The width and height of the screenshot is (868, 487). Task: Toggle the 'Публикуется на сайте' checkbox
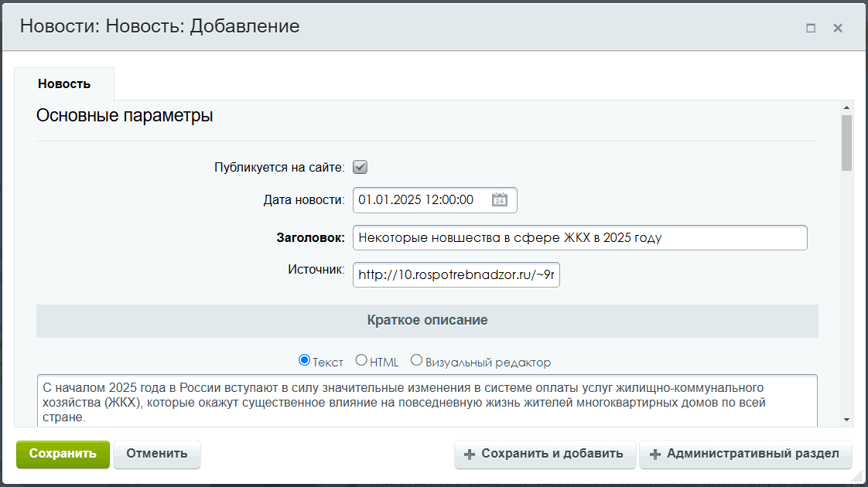[x=360, y=167]
